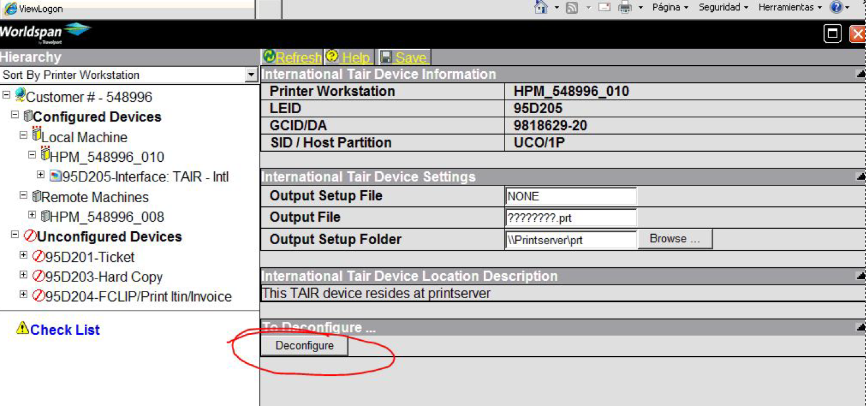The image size is (868, 406).
Task: Open the Check List link
Action: click(x=65, y=330)
